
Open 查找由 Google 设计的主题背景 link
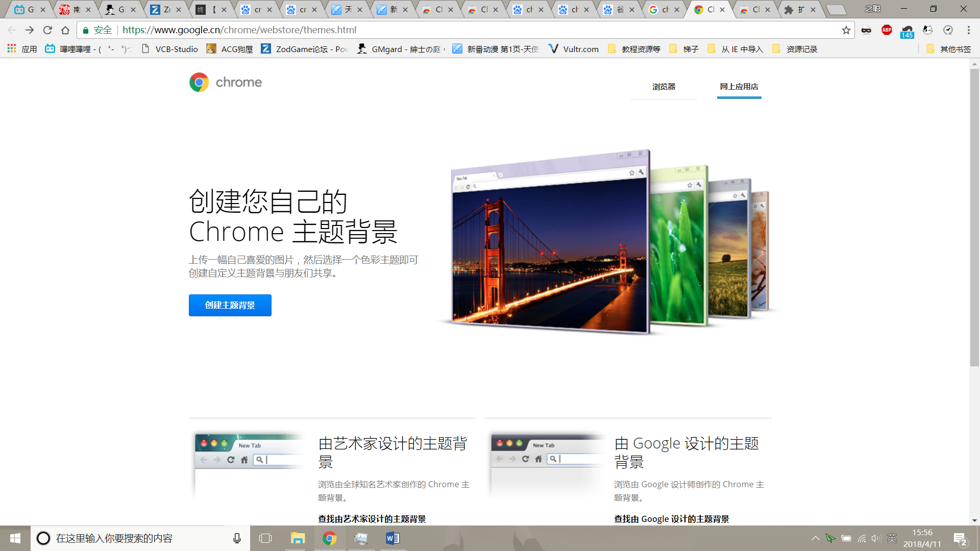(x=671, y=519)
